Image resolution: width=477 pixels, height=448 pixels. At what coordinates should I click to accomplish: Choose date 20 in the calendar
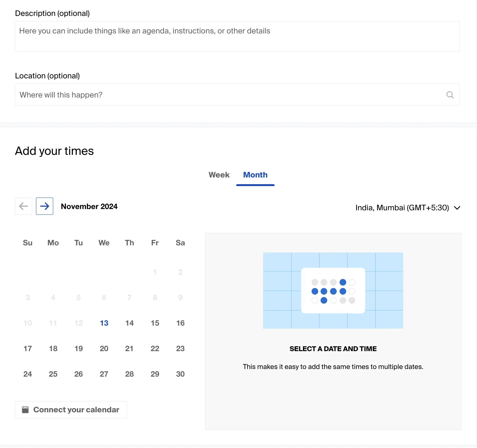(x=104, y=349)
